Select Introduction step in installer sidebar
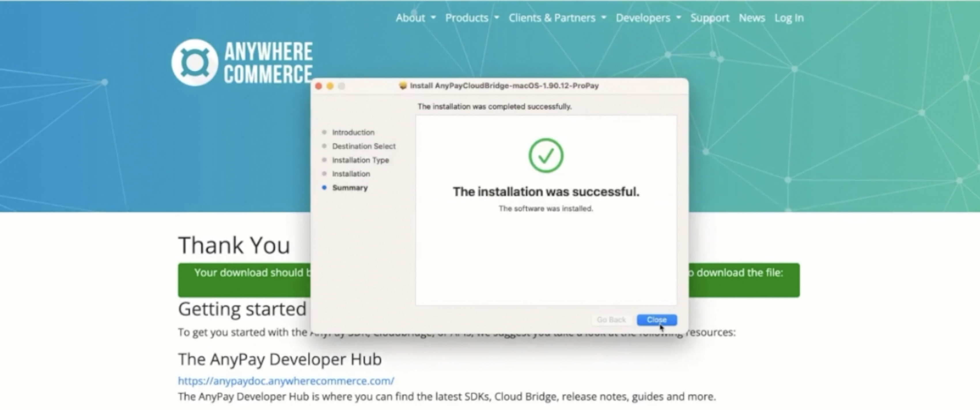The image size is (980, 410). 353,132
